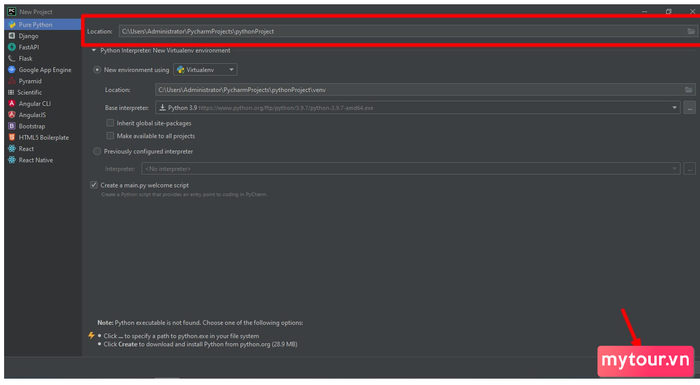This screenshot has height=385, width=700.
Task: Open the Virtualenv environment dropdown
Action: tap(205, 70)
